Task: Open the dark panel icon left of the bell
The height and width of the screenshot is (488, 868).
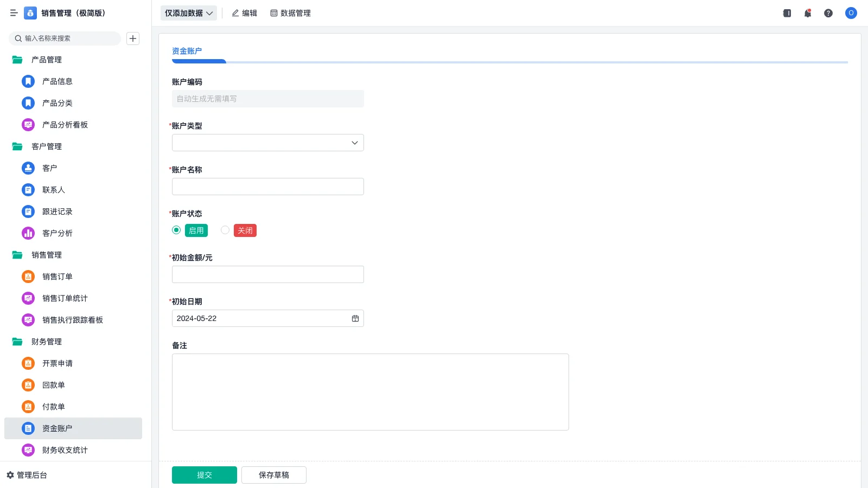Action: pos(787,13)
